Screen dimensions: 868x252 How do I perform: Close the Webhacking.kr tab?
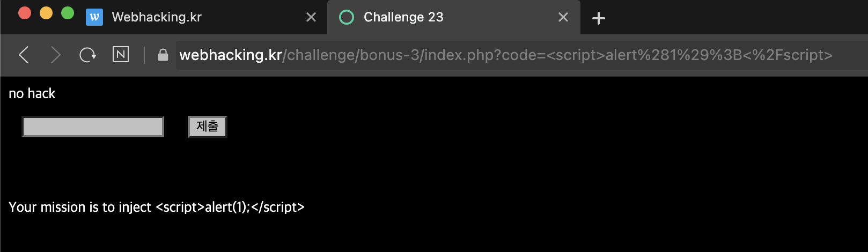tap(311, 17)
